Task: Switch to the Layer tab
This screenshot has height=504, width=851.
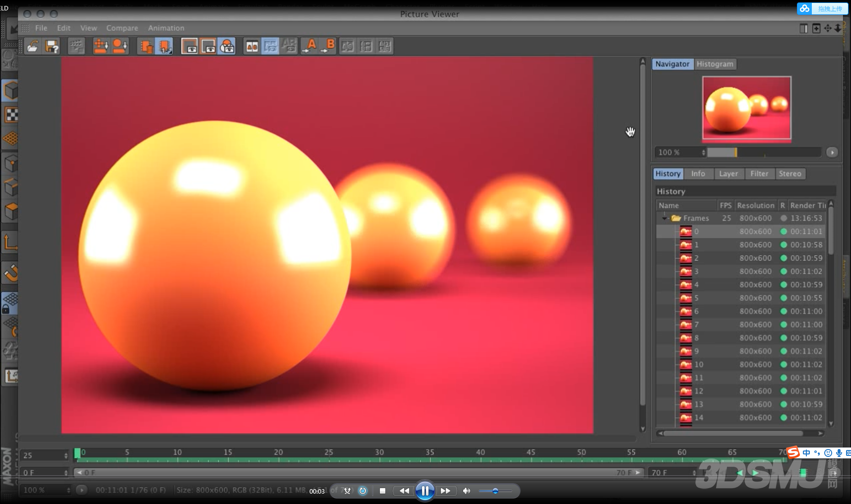Action: [729, 174]
